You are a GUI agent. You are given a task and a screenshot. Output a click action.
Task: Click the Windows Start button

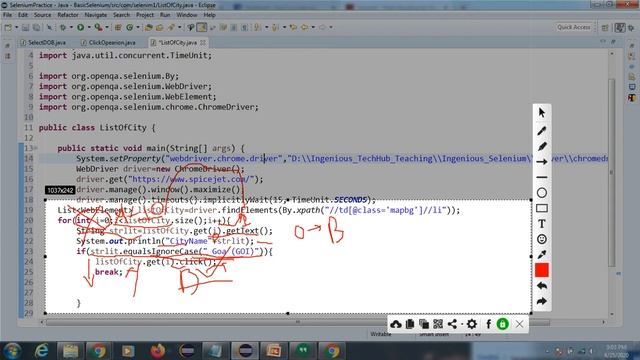12,351
